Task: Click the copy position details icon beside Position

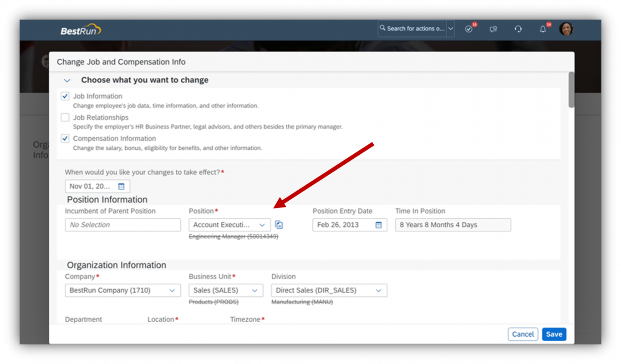Action: (x=279, y=224)
